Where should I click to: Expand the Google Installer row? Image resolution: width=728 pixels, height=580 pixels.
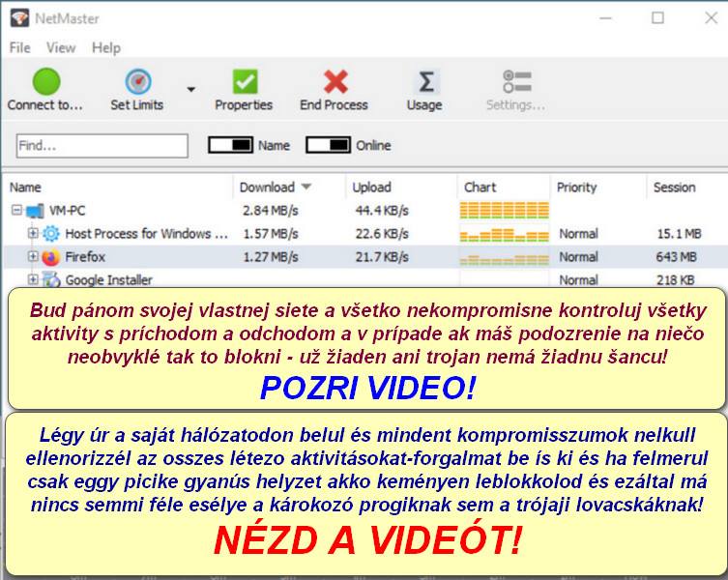click(33, 279)
